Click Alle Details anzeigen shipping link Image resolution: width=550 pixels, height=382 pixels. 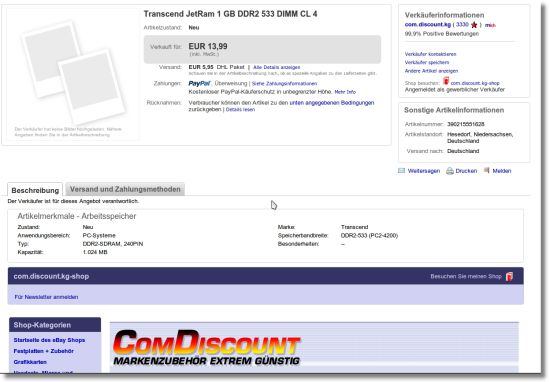pos(277,67)
